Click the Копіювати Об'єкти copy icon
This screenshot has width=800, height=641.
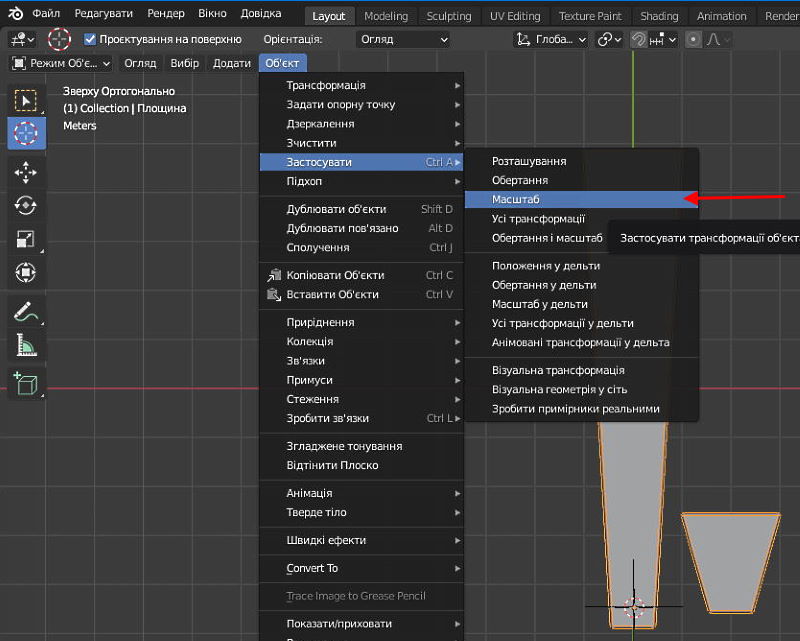pyautogui.click(x=274, y=275)
